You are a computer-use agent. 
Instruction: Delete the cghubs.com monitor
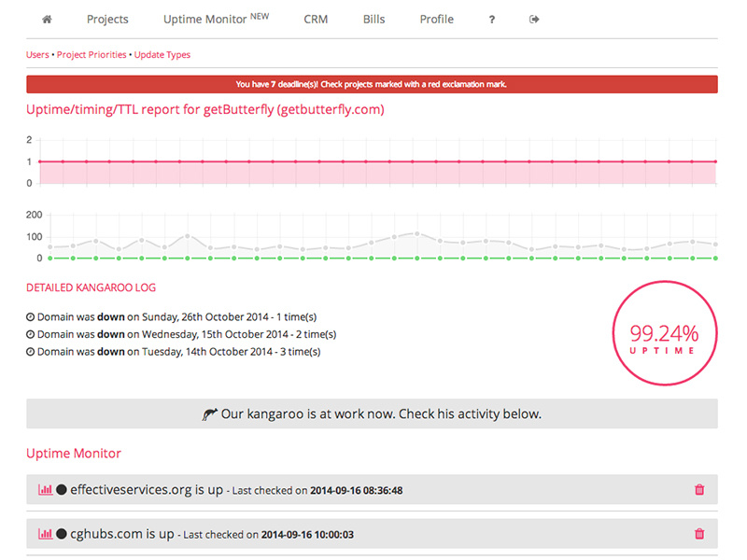pyautogui.click(x=699, y=534)
